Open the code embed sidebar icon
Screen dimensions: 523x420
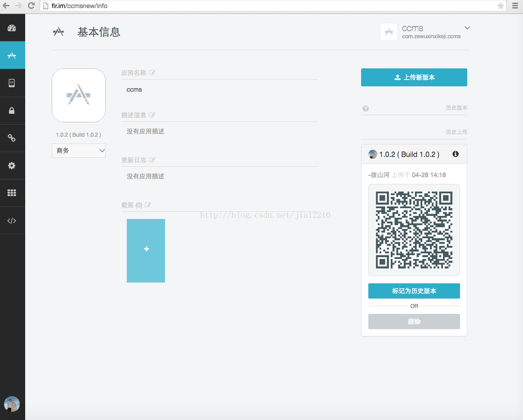(x=12, y=220)
